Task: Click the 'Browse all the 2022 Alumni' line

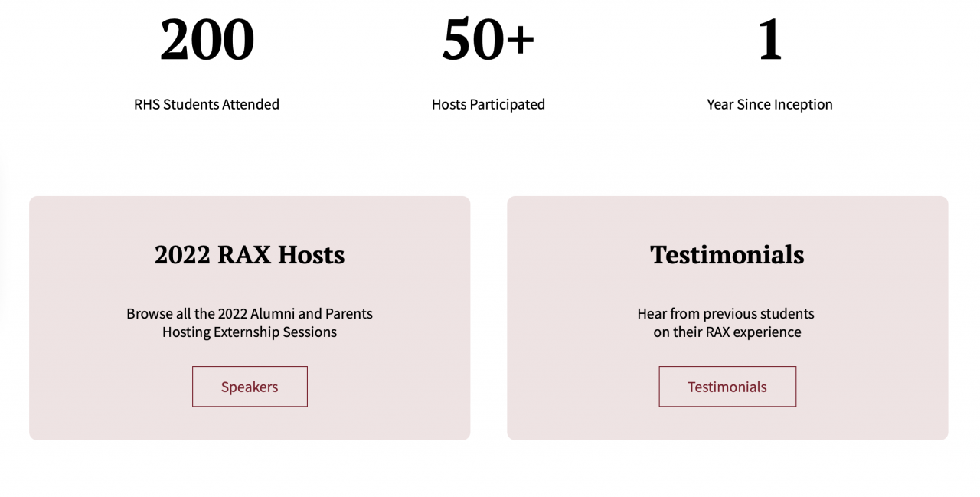Action: tap(250, 313)
